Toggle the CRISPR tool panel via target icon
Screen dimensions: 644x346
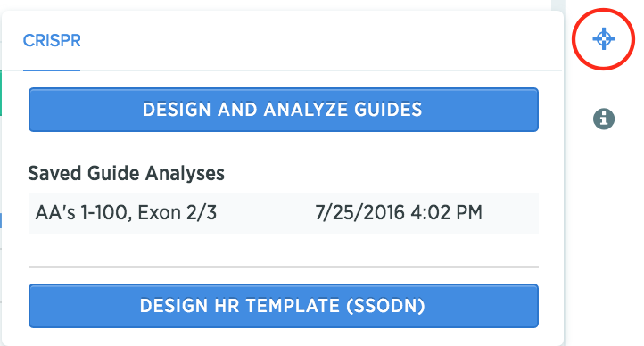pyautogui.click(x=604, y=39)
